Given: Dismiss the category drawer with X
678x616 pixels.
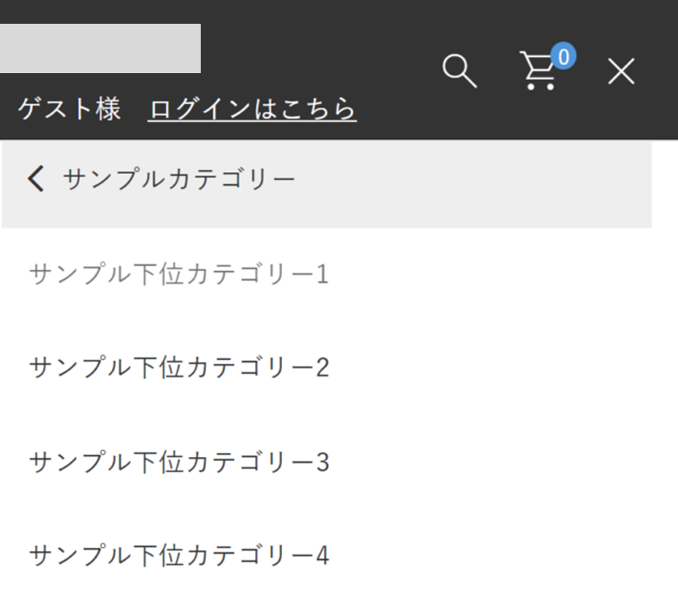Looking at the screenshot, I should 620,71.
